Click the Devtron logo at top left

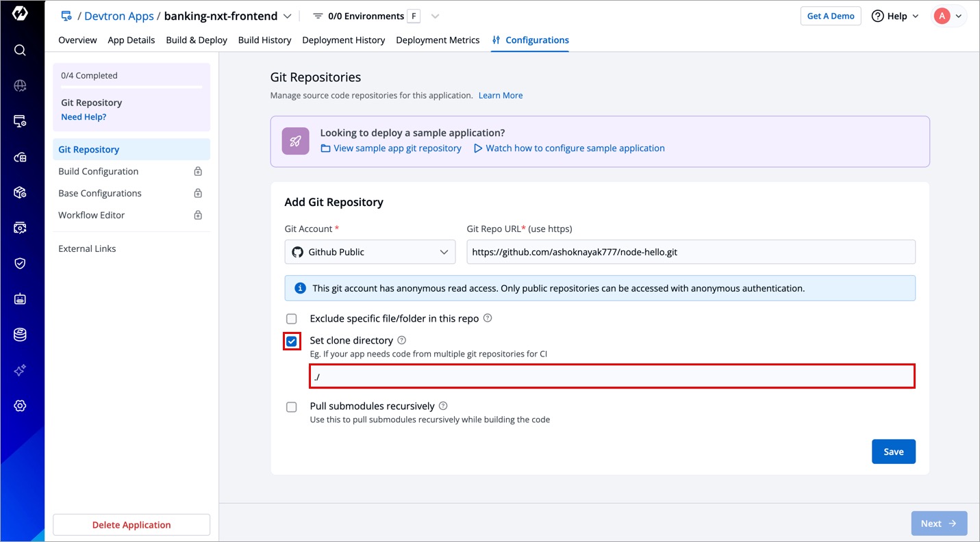(x=20, y=13)
